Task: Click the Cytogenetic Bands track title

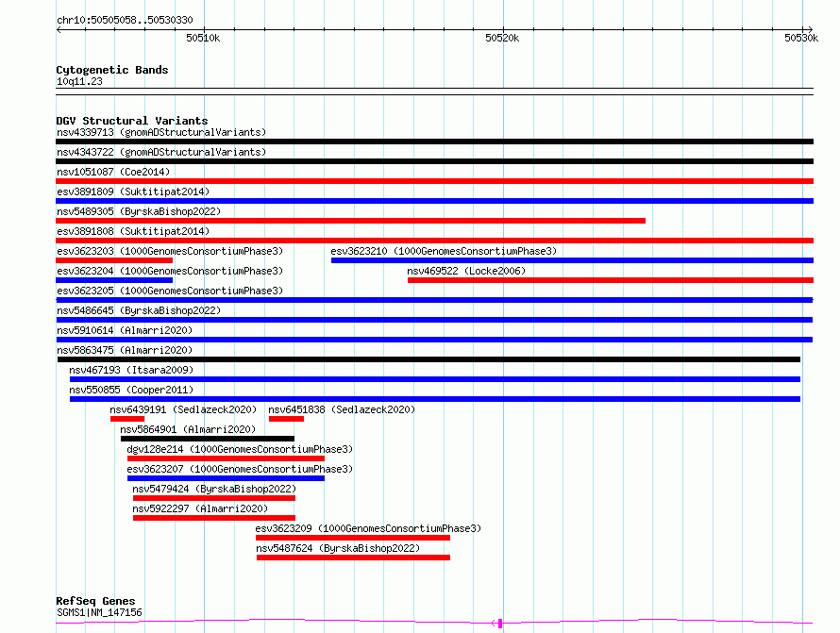Action: [112, 70]
